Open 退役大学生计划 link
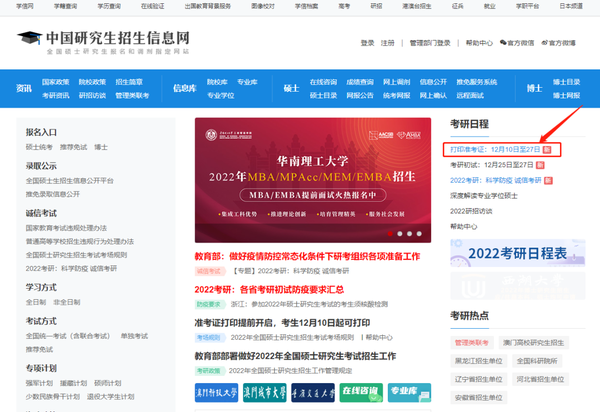Image resolution: width=600 pixels, height=412 pixels. (x=111, y=396)
